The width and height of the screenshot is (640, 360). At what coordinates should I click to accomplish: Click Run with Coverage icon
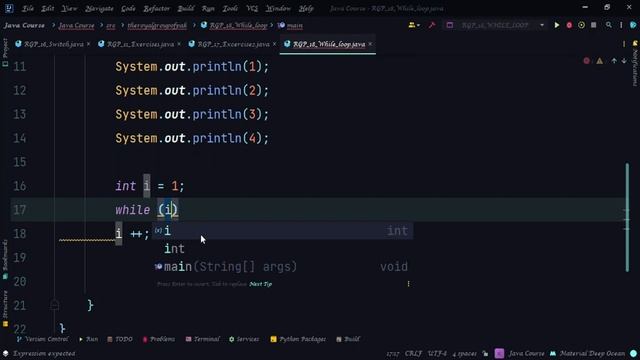[581, 25]
